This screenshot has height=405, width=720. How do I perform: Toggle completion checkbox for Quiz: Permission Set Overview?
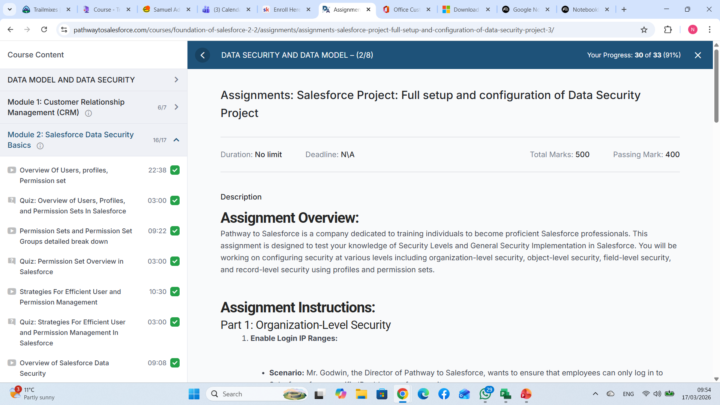coord(175,261)
